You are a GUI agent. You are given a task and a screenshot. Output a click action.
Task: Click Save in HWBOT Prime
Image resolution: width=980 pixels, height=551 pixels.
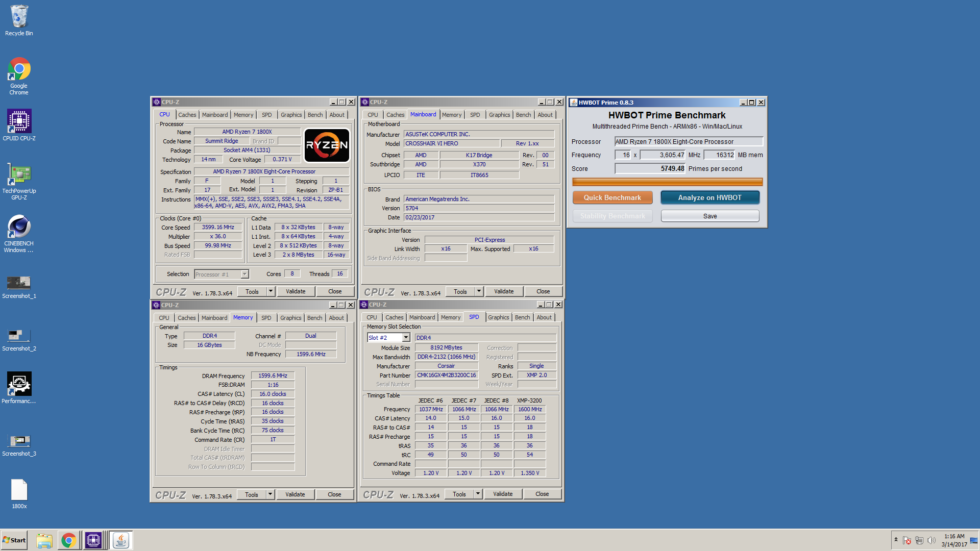pyautogui.click(x=709, y=216)
